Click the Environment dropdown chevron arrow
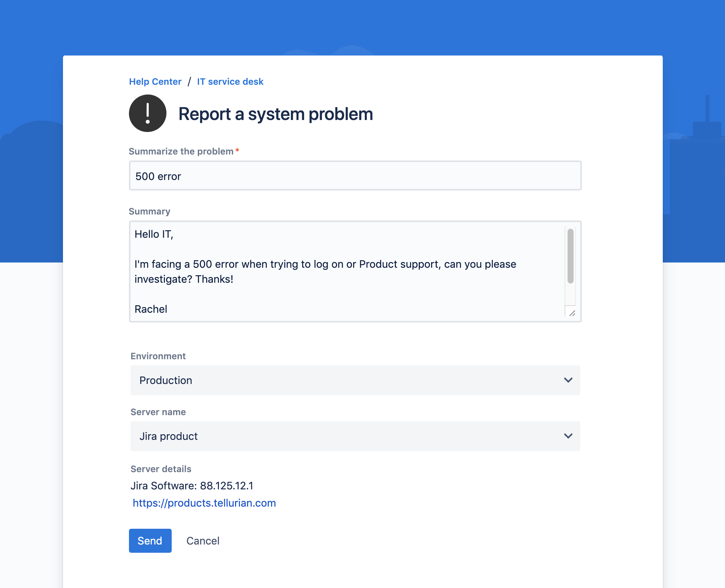 coord(568,380)
